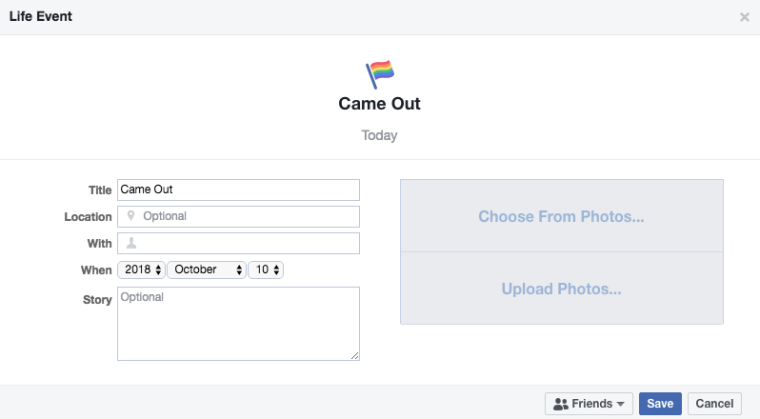Click the Story text area
The height and width of the screenshot is (419, 760).
pyautogui.click(x=238, y=323)
